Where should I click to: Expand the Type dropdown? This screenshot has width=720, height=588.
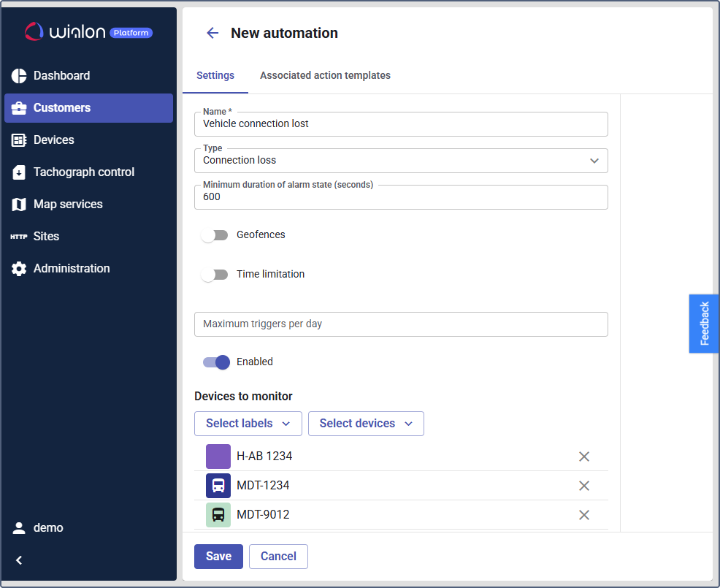[x=594, y=161]
